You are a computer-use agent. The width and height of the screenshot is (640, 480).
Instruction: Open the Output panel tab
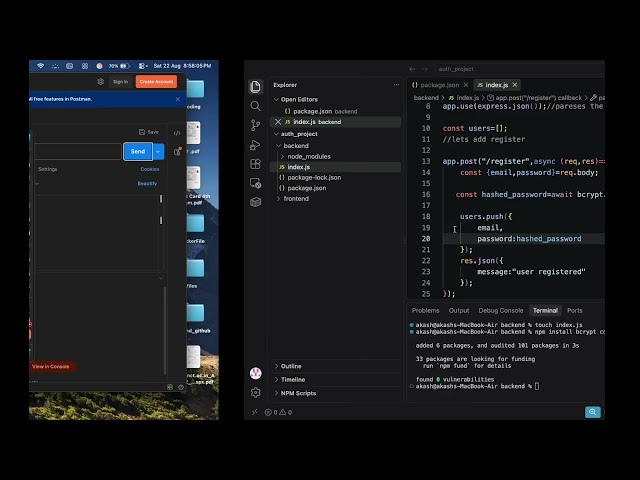click(x=459, y=311)
